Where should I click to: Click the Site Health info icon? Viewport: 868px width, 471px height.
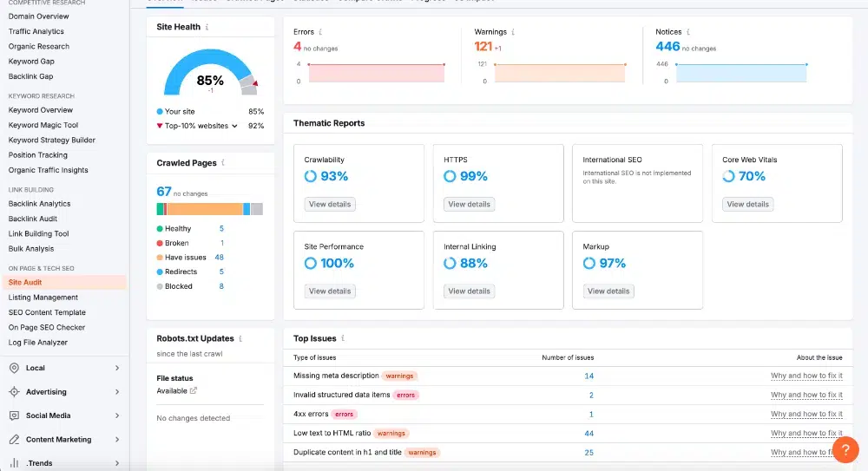[207, 27]
